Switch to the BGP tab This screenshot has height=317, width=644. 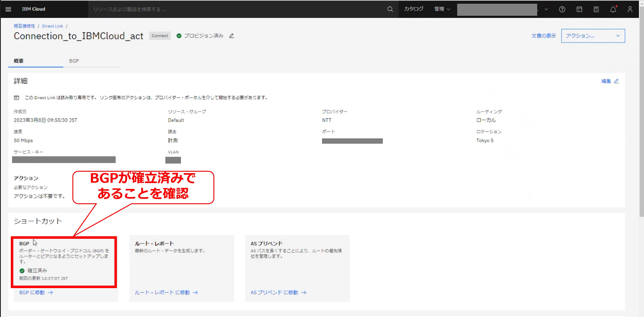[x=74, y=61]
